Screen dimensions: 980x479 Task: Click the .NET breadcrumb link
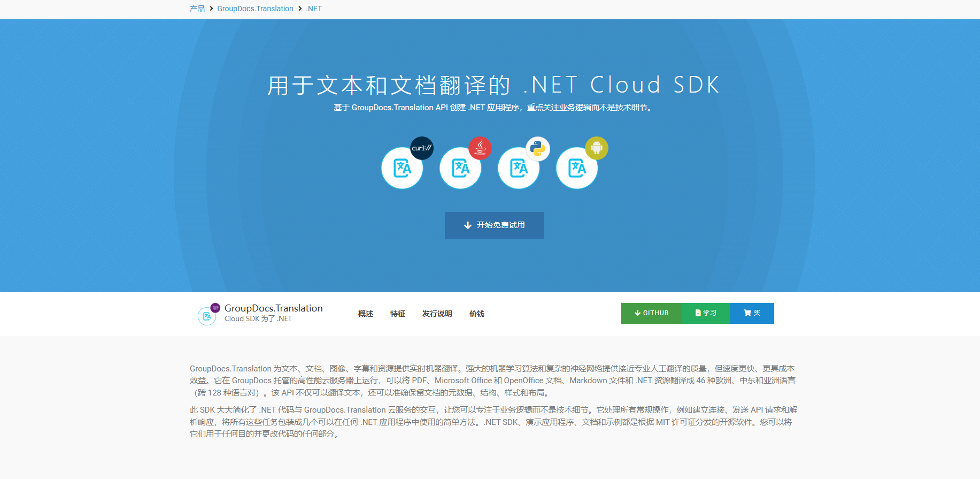(314, 9)
